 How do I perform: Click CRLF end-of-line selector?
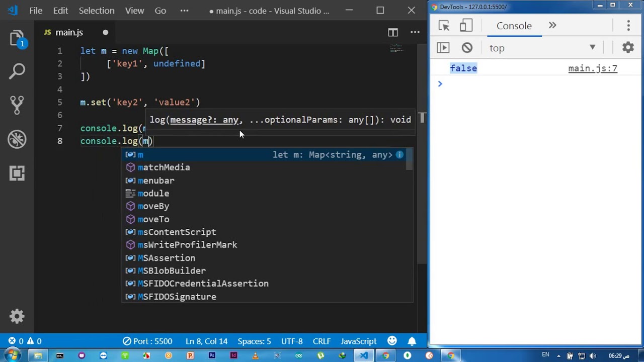[x=321, y=341]
